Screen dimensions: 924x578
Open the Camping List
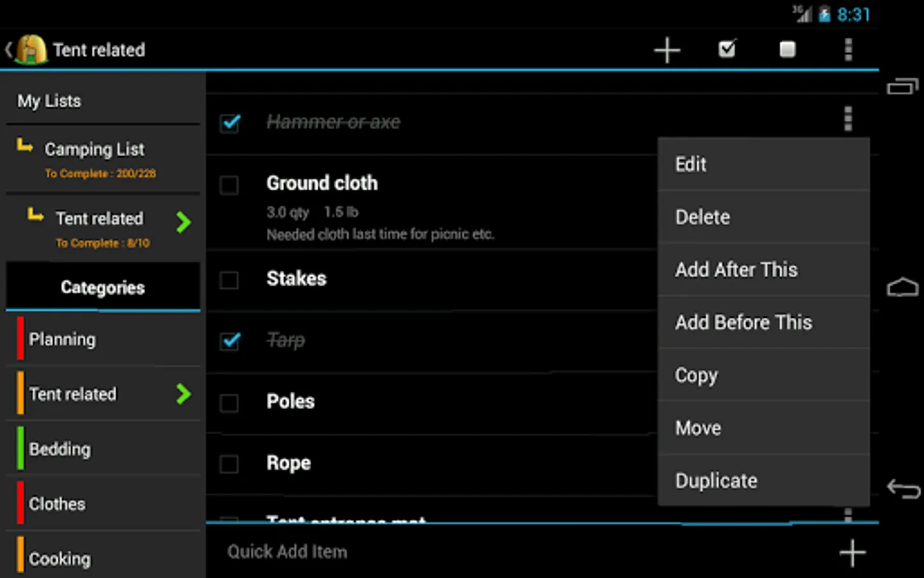click(103, 159)
